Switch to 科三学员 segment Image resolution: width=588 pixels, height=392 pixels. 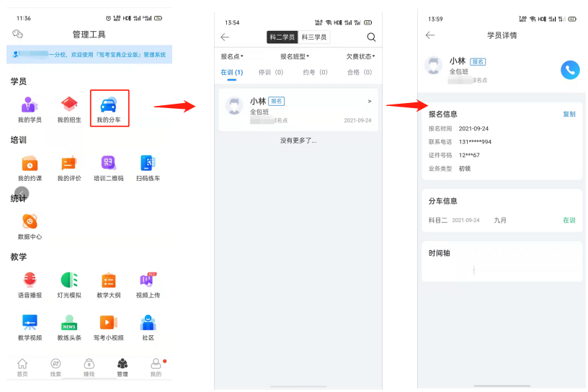[314, 37]
